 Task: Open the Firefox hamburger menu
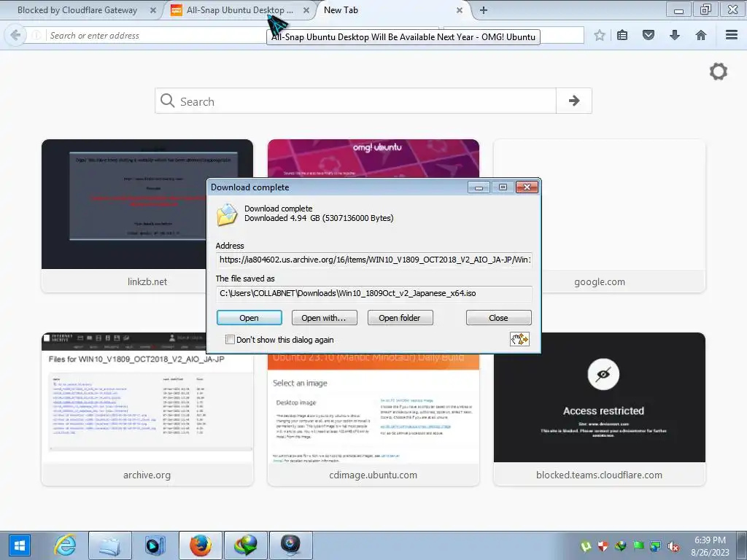732,35
